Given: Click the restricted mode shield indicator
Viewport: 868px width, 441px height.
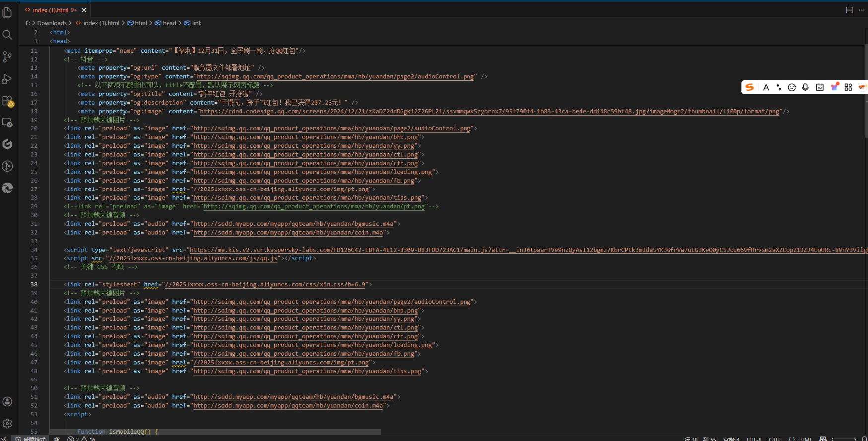Looking at the screenshot, I should (x=31, y=439).
